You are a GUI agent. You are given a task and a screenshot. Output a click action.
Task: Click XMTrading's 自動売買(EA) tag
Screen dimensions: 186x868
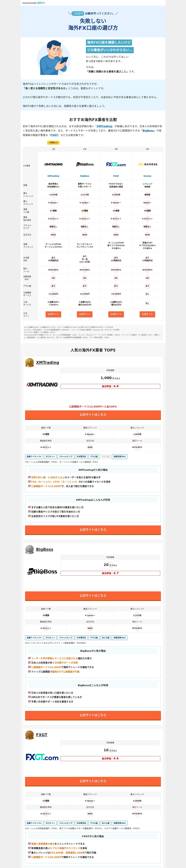[120, 457]
